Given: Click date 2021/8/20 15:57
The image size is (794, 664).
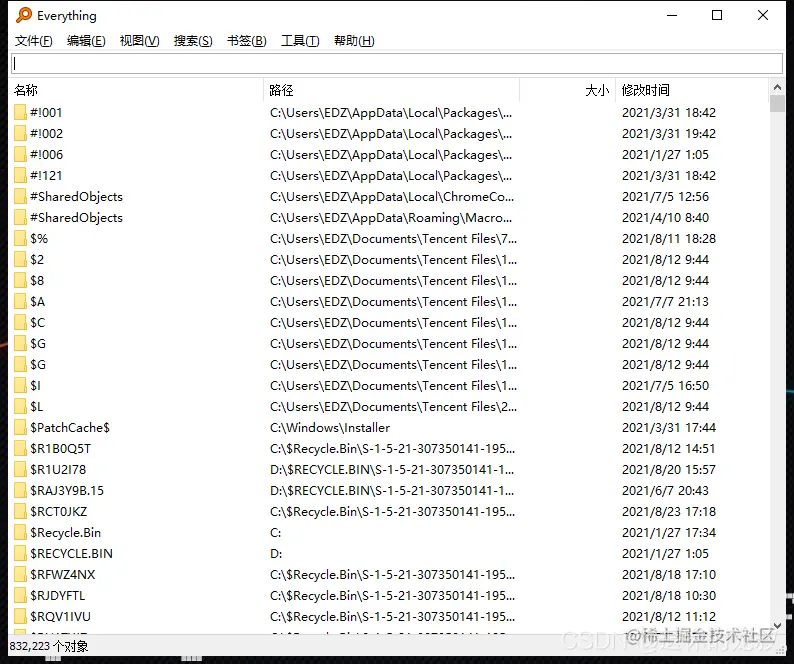Looking at the screenshot, I should coord(669,470).
